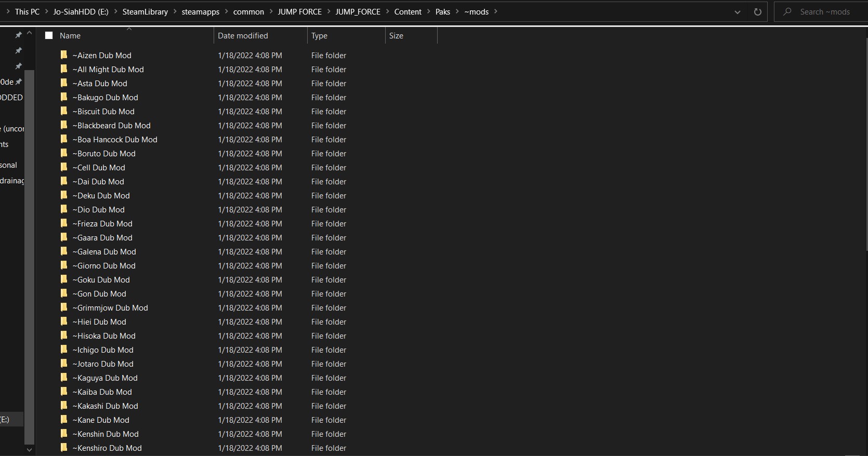Viewport: 868px width, 456px height.
Task: Click the ~Blackbeard Dub Mod folder icon
Action: (64, 125)
